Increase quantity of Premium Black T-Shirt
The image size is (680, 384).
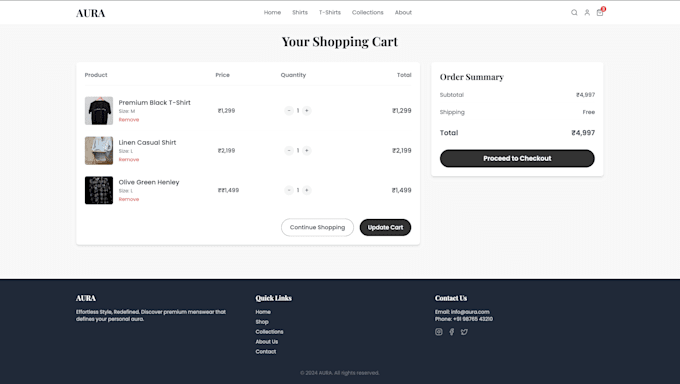[307, 111]
